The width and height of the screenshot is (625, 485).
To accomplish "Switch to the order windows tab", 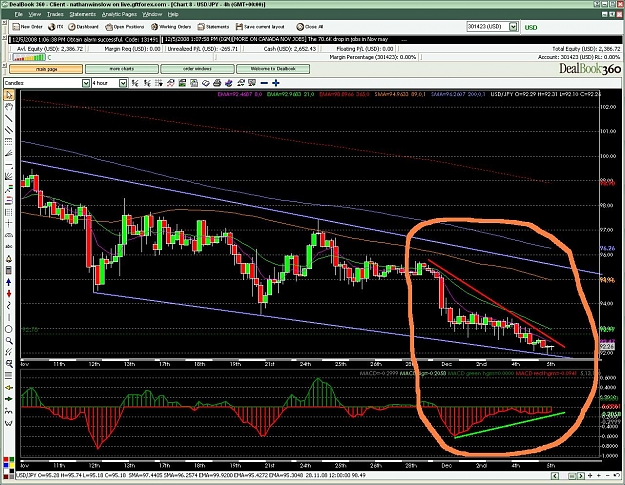I will [x=197, y=69].
